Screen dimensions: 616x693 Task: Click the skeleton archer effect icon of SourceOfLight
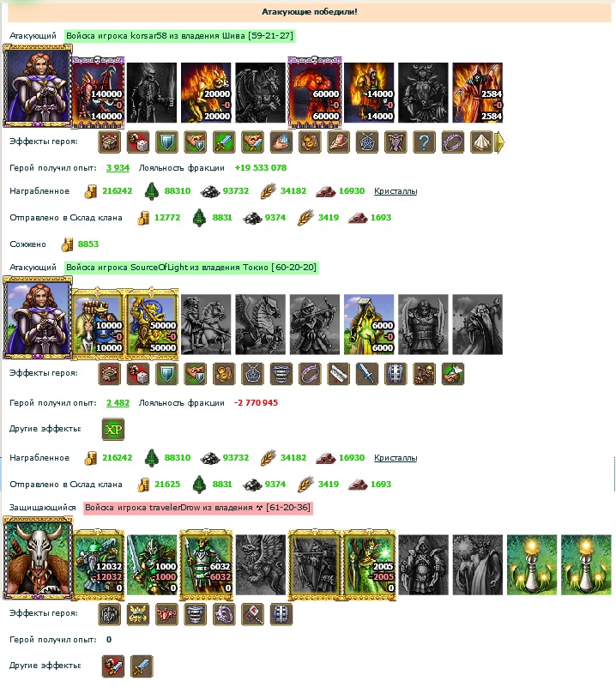pos(424,374)
